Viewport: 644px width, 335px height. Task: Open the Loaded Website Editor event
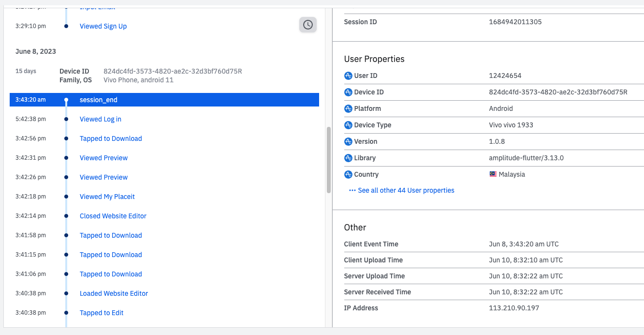tap(114, 293)
